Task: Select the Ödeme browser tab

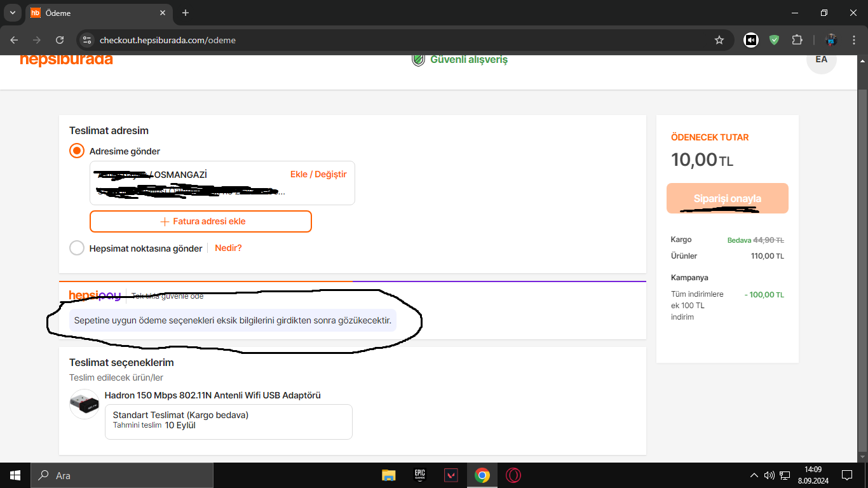Action: (98, 13)
